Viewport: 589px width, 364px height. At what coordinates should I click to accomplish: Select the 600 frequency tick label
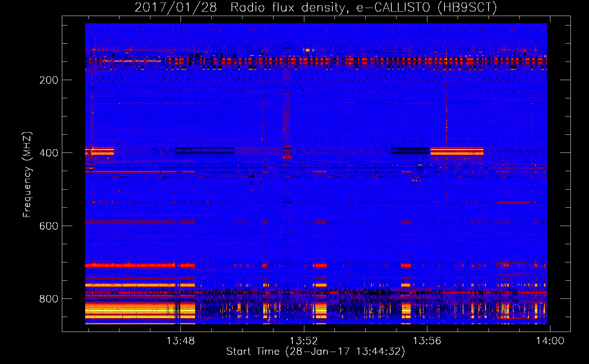point(49,226)
